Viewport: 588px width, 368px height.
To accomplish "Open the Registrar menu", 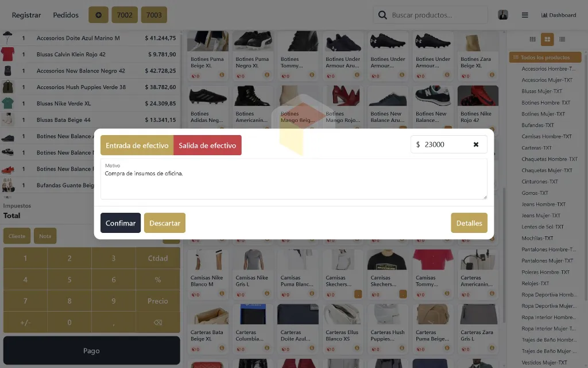I will click(26, 15).
